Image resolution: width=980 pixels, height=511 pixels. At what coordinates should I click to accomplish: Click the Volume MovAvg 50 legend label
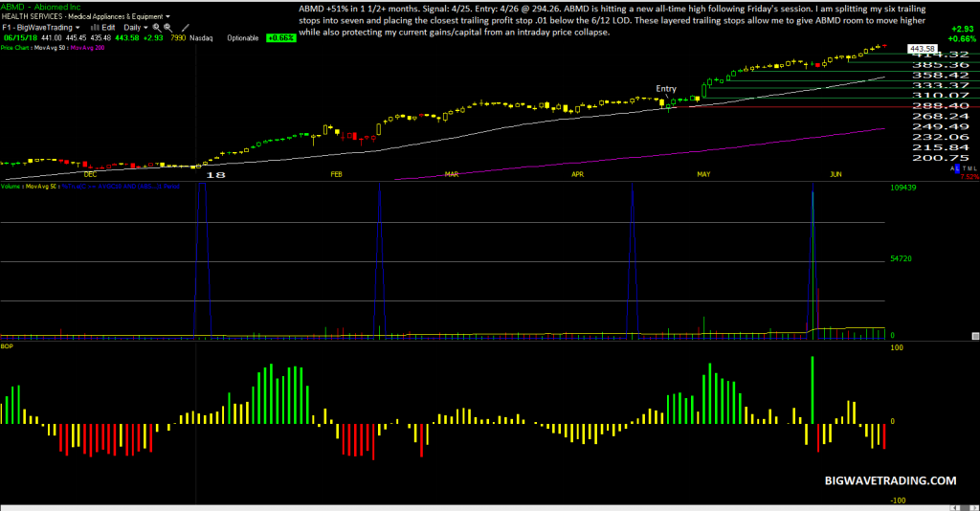pyautogui.click(x=29, y=187)
